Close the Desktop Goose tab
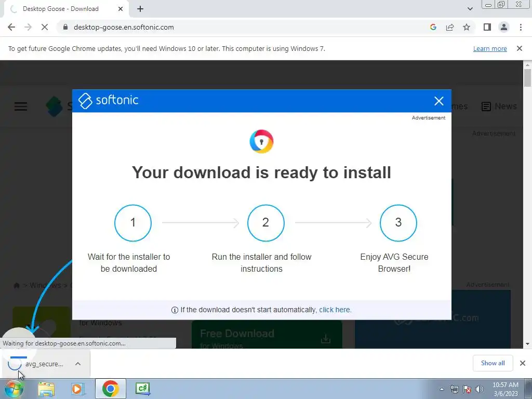 click(121, 9)
